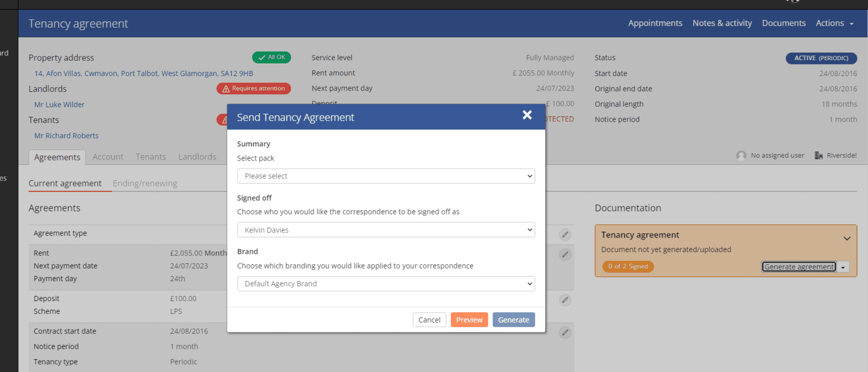
Task: Click the edit pencil icon for Deposit
Action: point(565,300)
